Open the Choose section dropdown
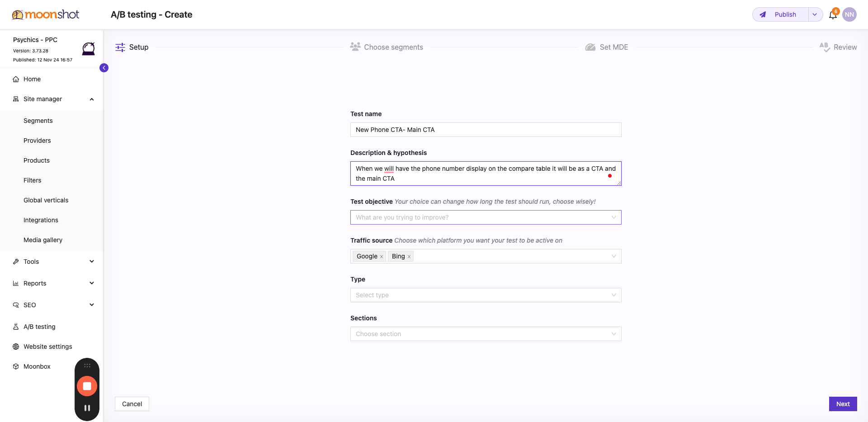This screenshot has height=422, width=868. point(486,334)
